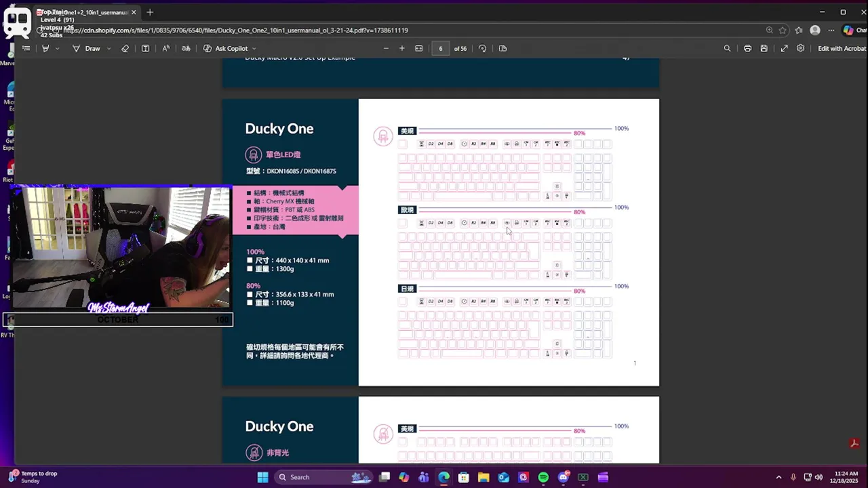Image resolution: width=868 pixels, height=488 pixels.
Task: Add this page to favorites star
Action: tap(783, 30)
